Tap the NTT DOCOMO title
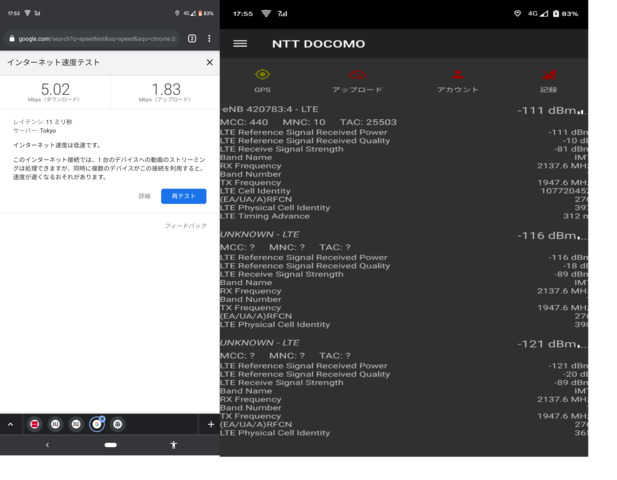 (318, 44)
